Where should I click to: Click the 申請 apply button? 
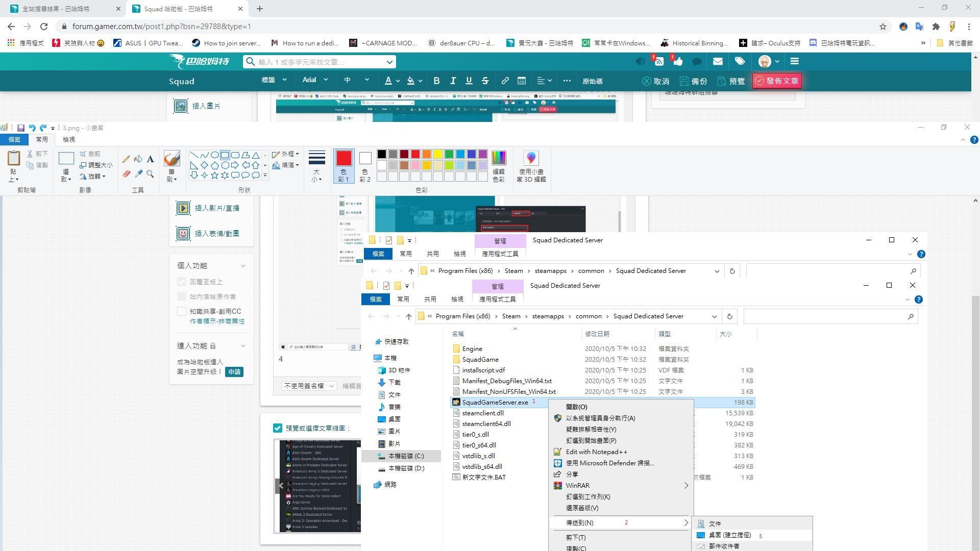pyautogui.click(x=234, y=372)
